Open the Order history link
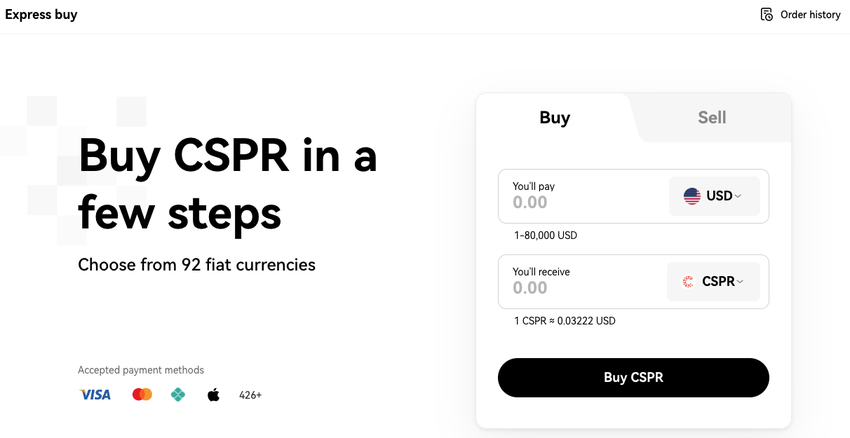The width and height of the screenshot is (850, 438). pyautogui.click(x=810, y=15)
